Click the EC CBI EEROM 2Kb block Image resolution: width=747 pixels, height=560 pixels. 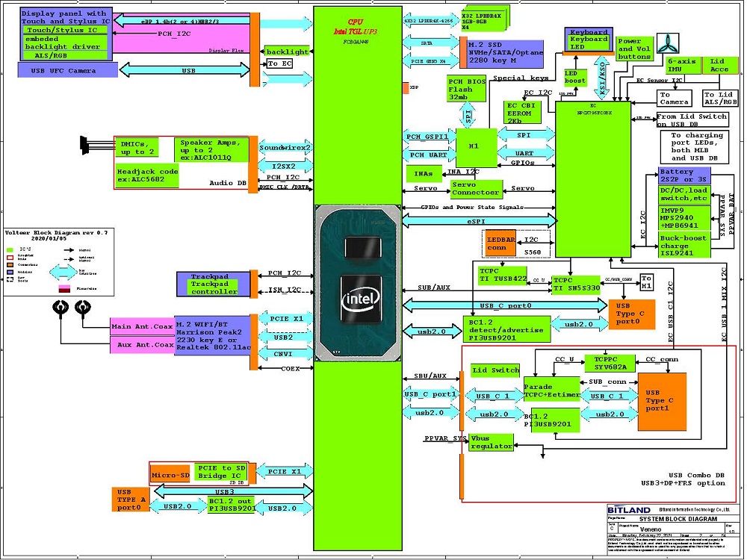coord(521,113)
